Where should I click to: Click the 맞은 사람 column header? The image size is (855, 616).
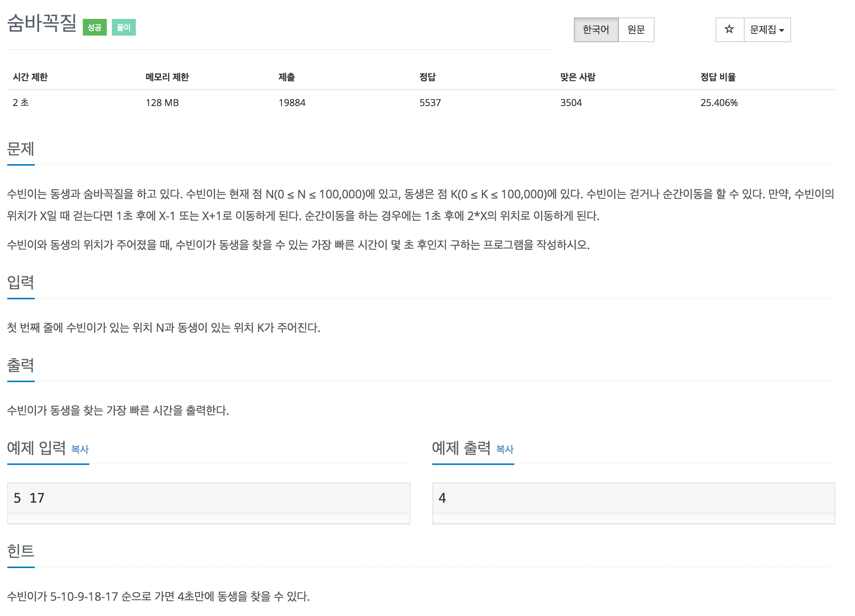point(578,77)
